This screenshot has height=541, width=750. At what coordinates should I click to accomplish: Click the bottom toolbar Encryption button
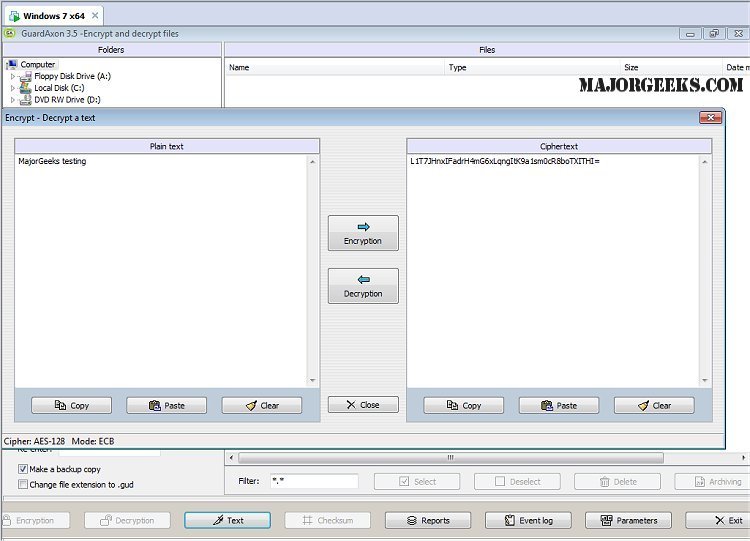pos(34,520)
